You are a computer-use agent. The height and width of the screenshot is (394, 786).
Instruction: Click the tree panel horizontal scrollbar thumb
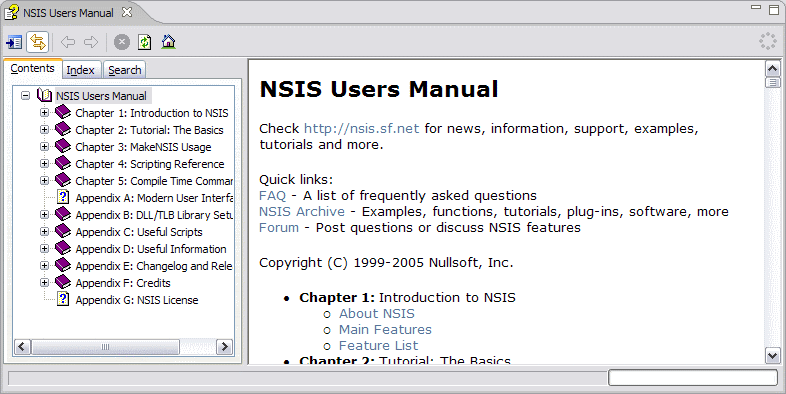[105, 346]
